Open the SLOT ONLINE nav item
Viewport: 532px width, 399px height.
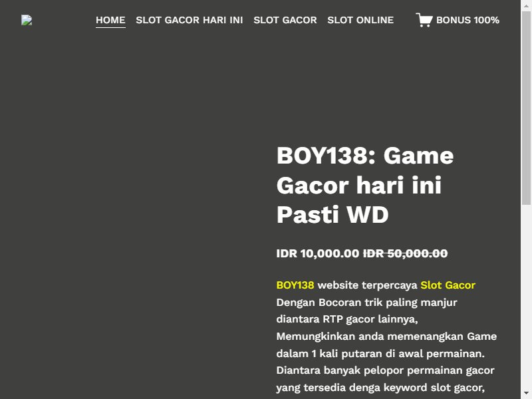[x=360, y=20]
